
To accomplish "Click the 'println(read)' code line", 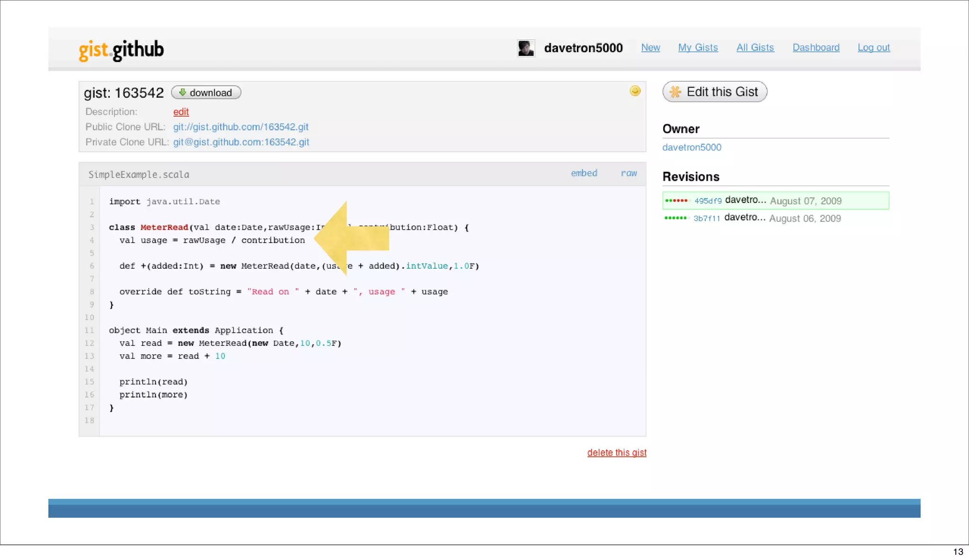I will (x=153, y=382).
